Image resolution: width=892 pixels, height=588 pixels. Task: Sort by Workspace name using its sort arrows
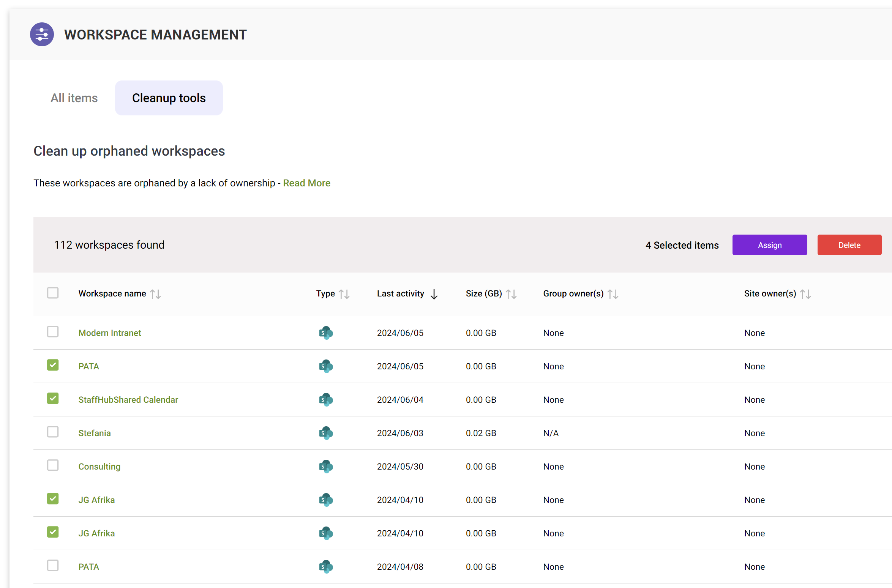155,294
